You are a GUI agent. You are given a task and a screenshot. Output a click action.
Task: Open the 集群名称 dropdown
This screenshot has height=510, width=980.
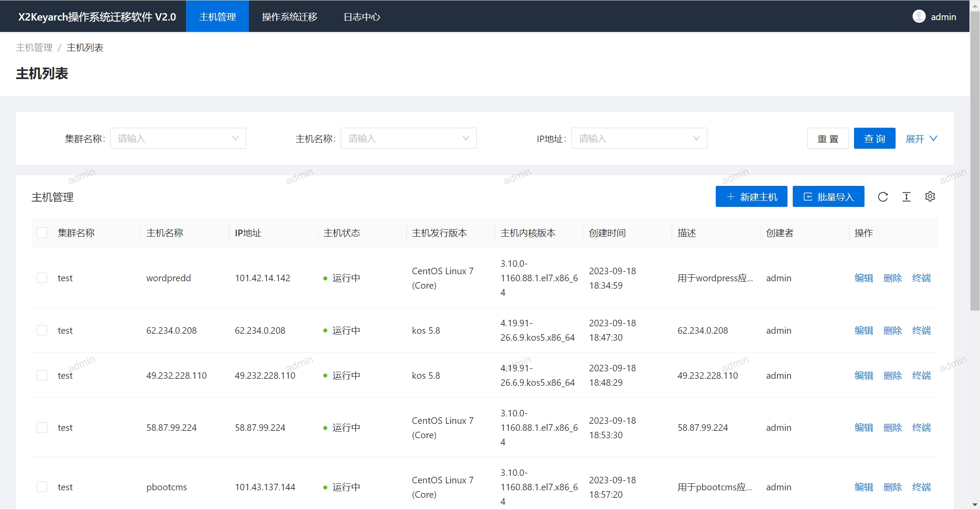[x=178, y=139]
